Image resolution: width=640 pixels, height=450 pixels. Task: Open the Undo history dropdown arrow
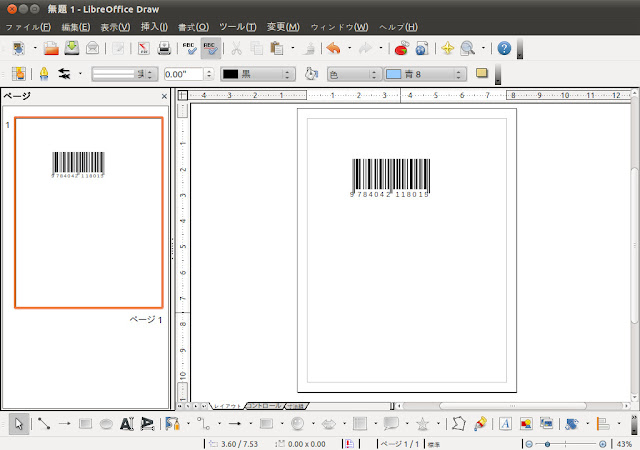(x=349, y=48)
